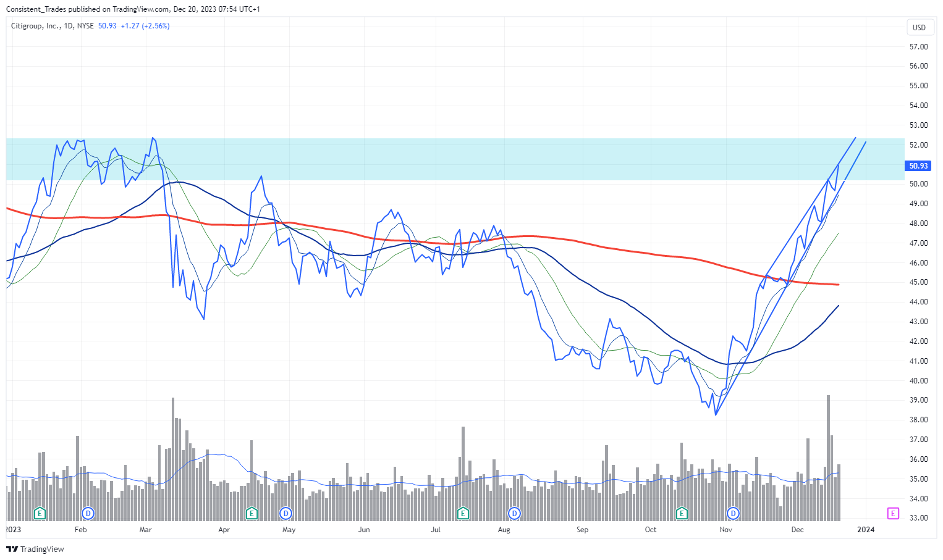Click the 56.00 price axis label
Viewport: 943px width, 560px height.
tap(918, 66)
